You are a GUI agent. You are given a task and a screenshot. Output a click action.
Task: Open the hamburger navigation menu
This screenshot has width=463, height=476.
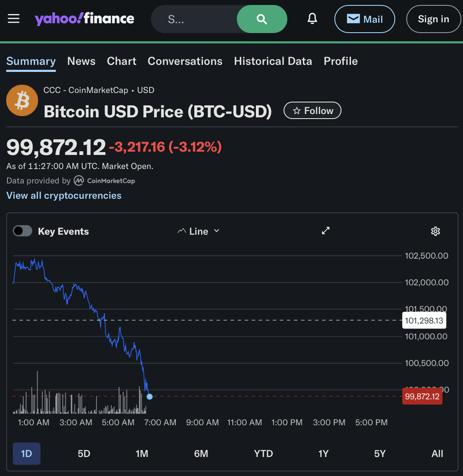[x=14, y=19]
